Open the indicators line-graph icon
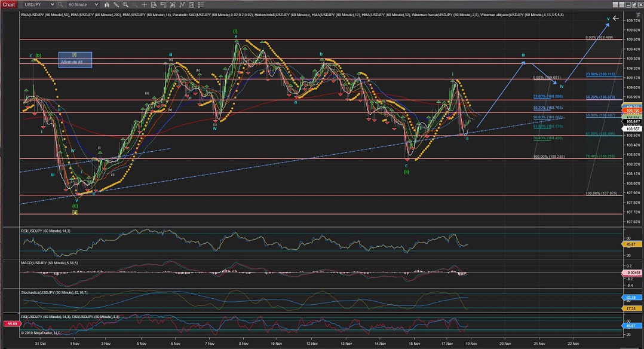Image resolution: width=644 pixels, height=349 pixels. tap(182, 5)
